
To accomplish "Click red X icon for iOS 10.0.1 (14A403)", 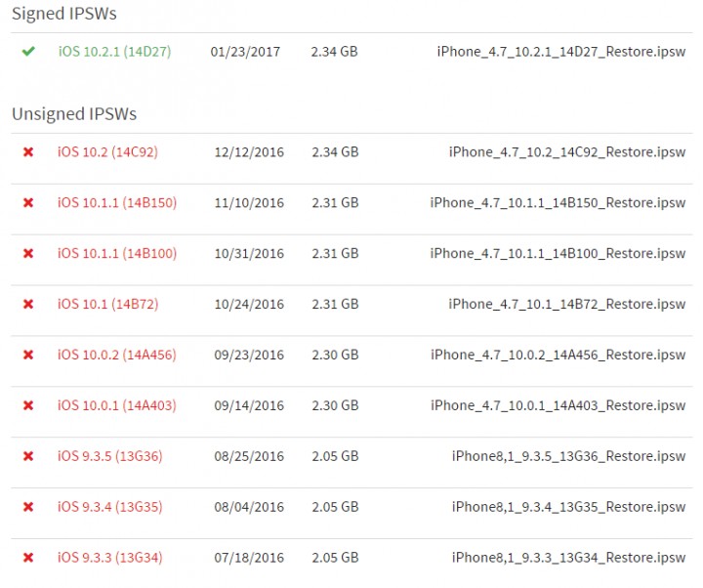I will [28, 406].
